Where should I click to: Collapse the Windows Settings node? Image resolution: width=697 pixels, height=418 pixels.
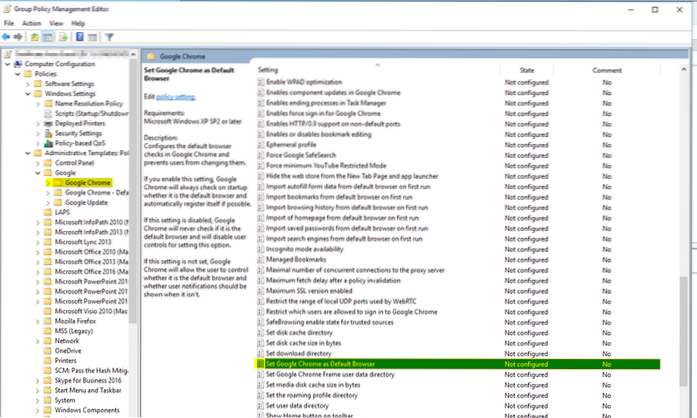point(27,94)
